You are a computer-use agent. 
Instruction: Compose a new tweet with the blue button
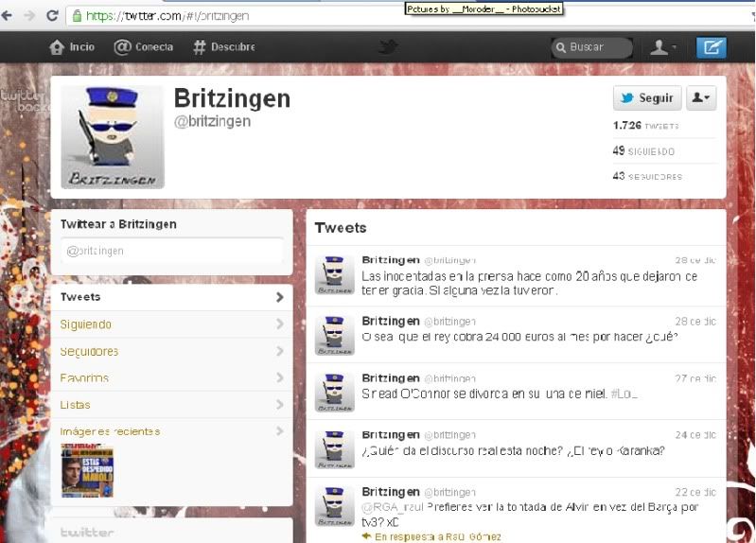712,47
